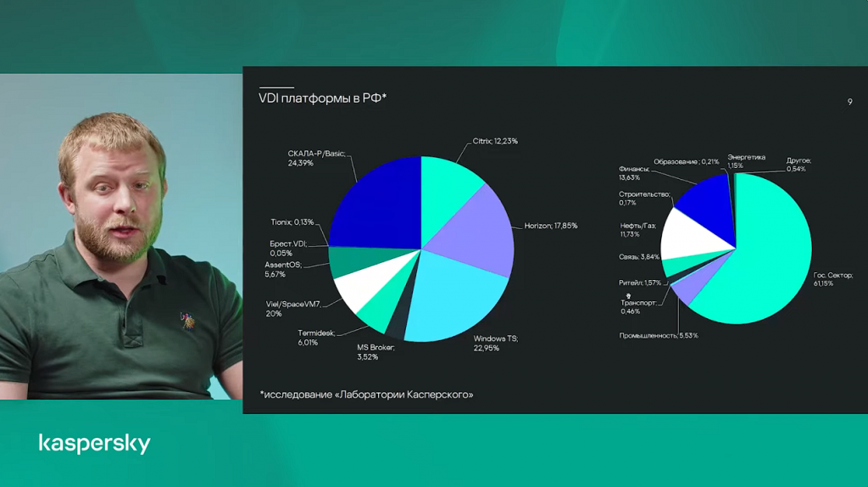Screen dimensions: 868x487
Task: Click the "Termidesk; 6,01%" label
Action: pyautogui.click(x=316, y=338)
